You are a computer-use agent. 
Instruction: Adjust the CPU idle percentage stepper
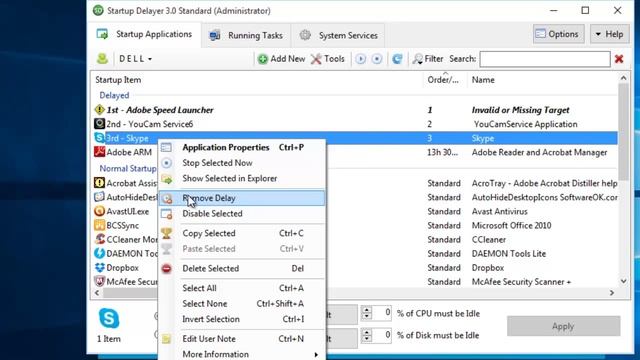(x=367, y=313)
